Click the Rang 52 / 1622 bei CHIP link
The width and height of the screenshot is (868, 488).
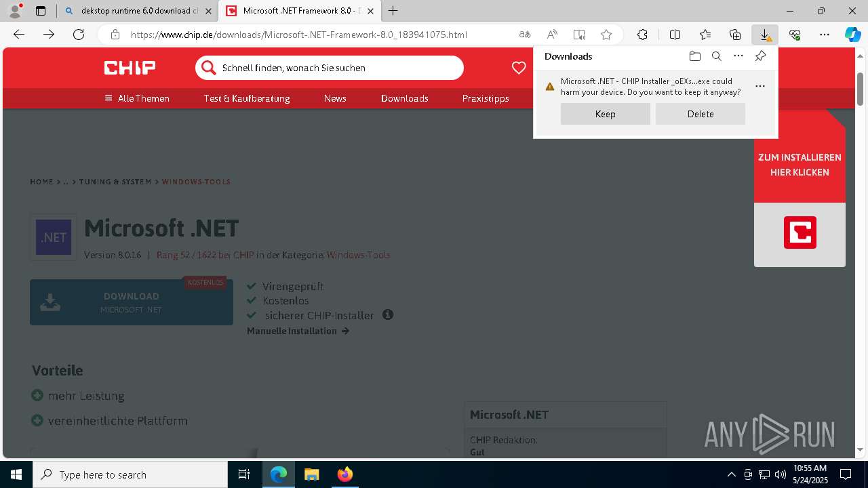pos(205,255)
